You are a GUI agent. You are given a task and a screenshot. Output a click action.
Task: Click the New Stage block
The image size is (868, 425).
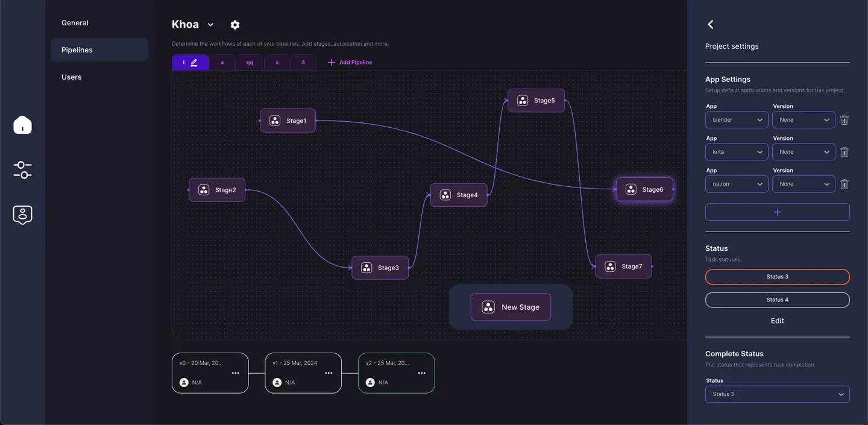pyautogui.click(x=511, y=307)
